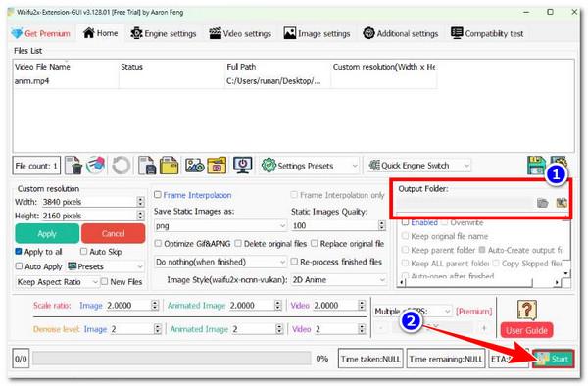Click the green Apply button
Image resolution: width=588 pixels, height=386 pixels.
pyautogui.click(x=47, y=233)
